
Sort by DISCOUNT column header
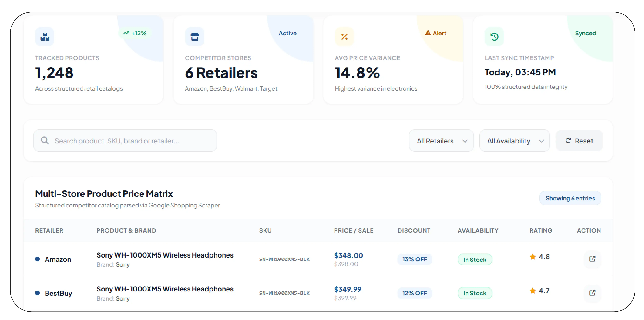coord(414,230)
